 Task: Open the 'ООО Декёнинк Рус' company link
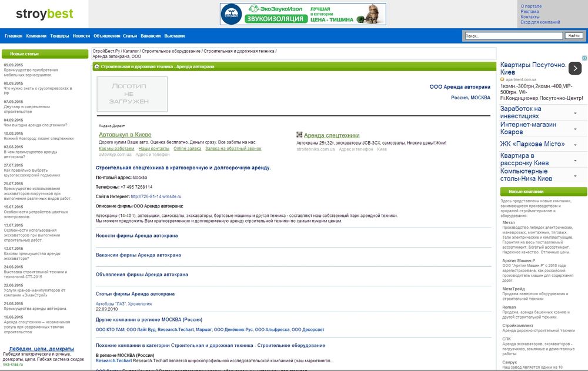(233, 330)
